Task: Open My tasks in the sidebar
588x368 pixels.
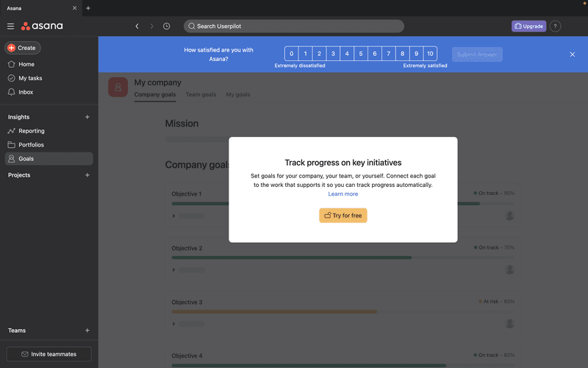Action: tap(30, 78)
